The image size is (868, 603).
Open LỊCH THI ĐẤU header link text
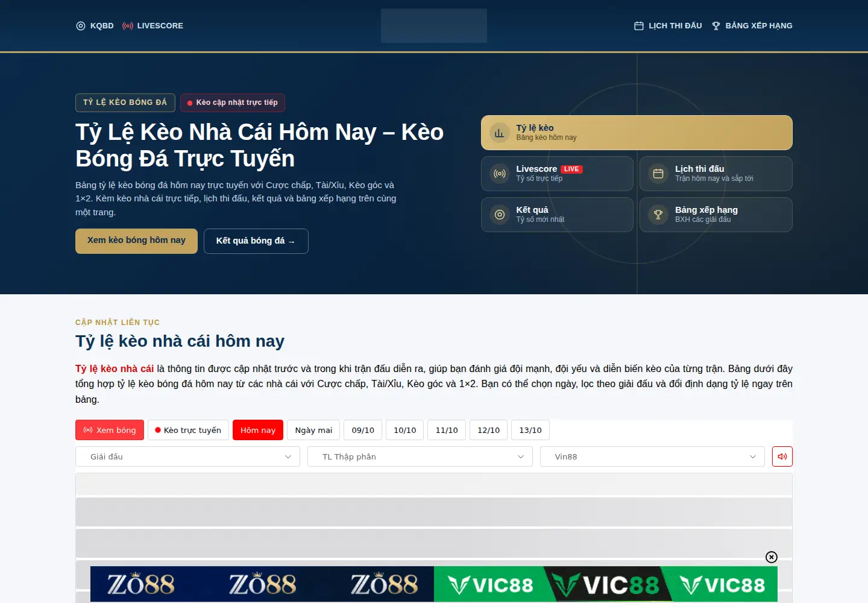point(675,26)
